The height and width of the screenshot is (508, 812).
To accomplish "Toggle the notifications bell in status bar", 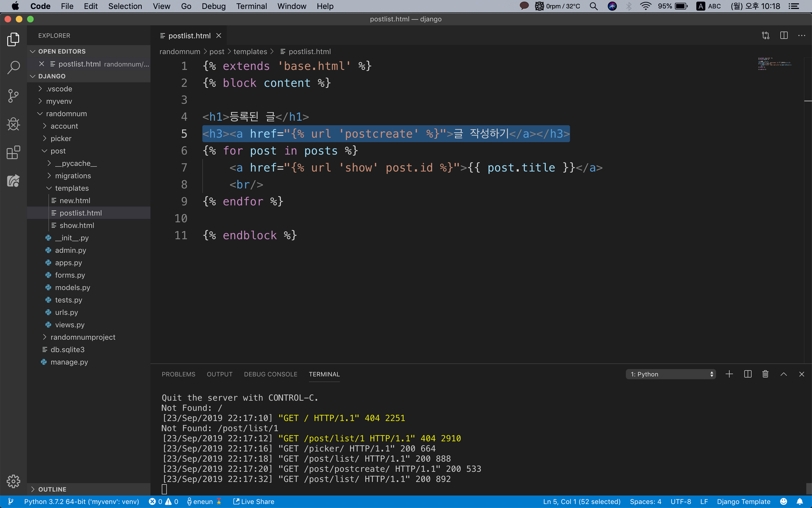I will [799, 501].
